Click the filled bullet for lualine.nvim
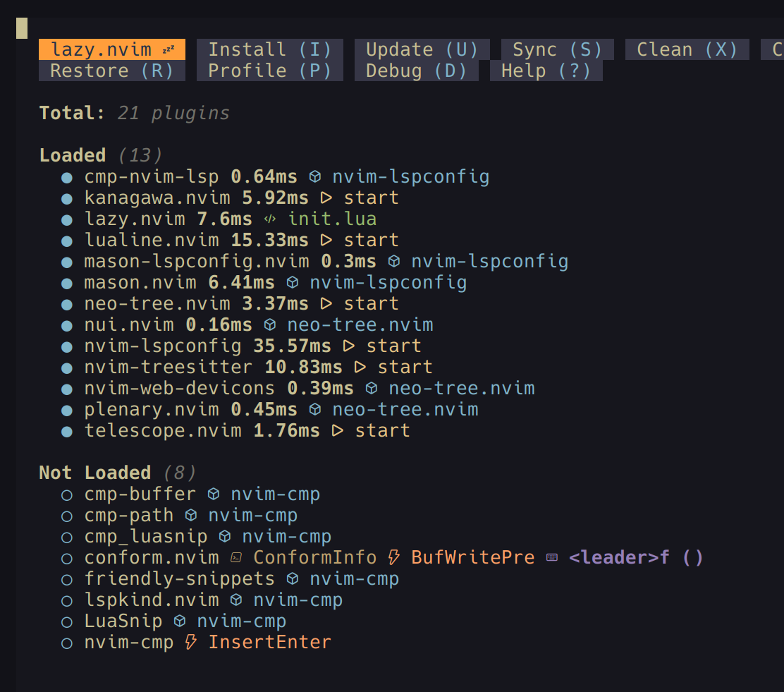The height and width of the screenshot is (692, 784). [x=66, y=241]
